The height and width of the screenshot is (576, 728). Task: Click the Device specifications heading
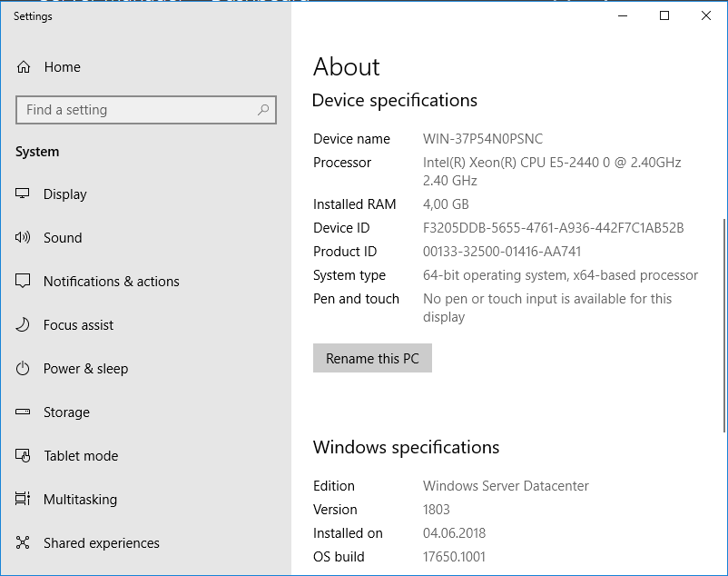click(395, 101)
